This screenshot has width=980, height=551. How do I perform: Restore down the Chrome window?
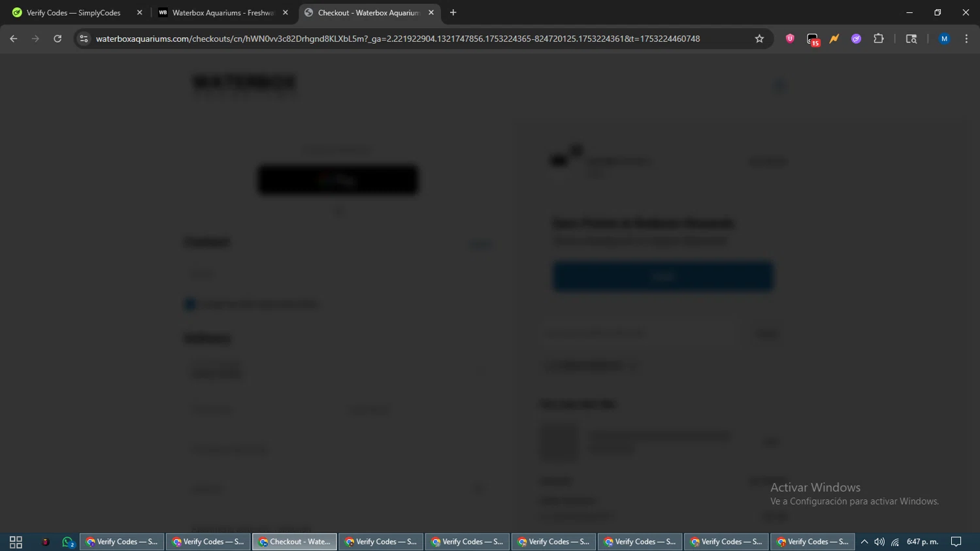pyautogui.click(x=938, y=12)
